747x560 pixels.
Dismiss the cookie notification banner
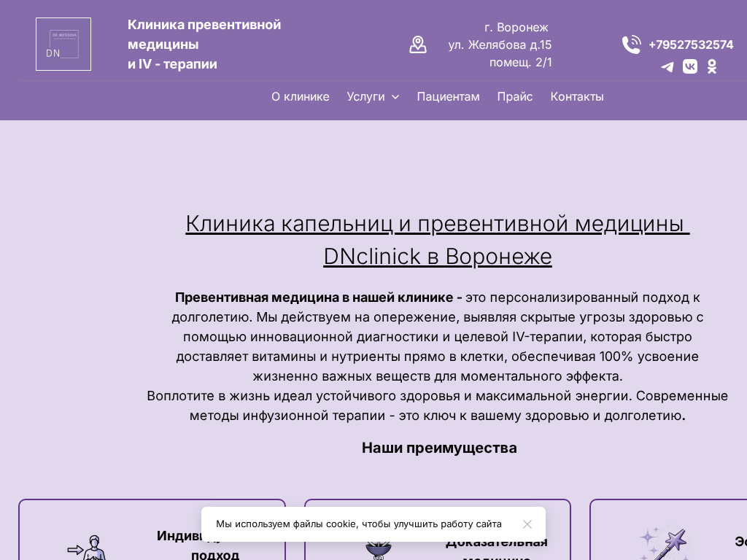point(527,524)
